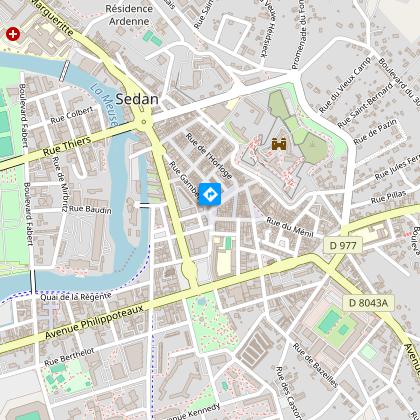
Task: Click the roundabout near Sedan label
Action: click(x=144, y=121)
